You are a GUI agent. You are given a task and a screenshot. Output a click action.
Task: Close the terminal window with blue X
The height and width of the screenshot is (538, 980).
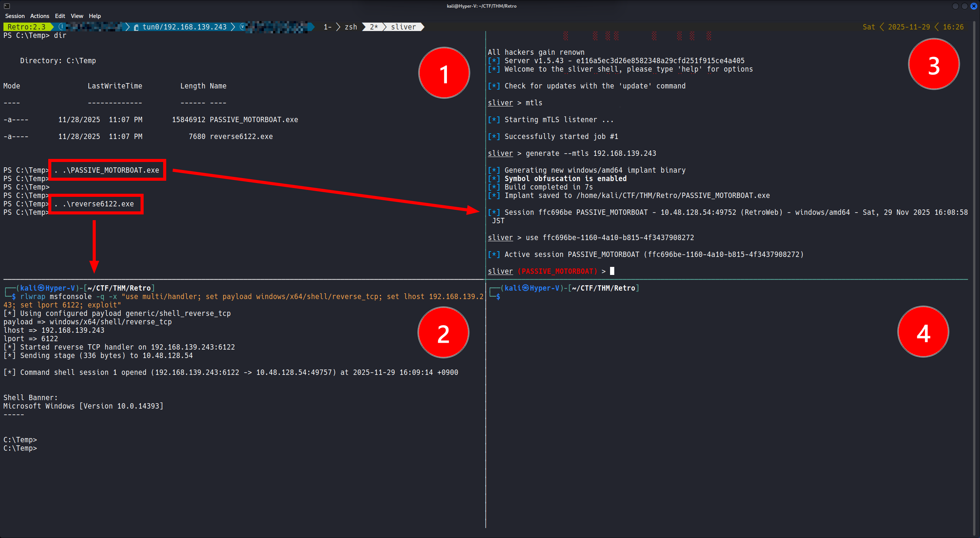973,6
